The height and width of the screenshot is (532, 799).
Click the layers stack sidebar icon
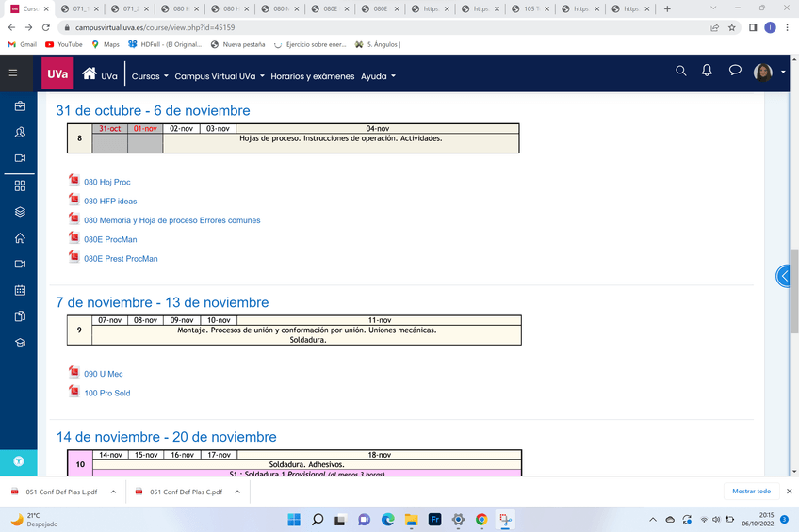[x=20, y=212]
